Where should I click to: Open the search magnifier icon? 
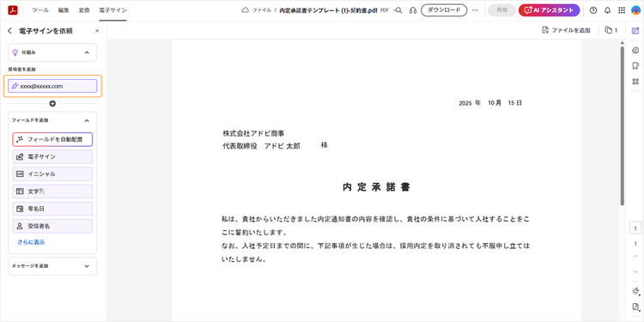coord(398,10)
